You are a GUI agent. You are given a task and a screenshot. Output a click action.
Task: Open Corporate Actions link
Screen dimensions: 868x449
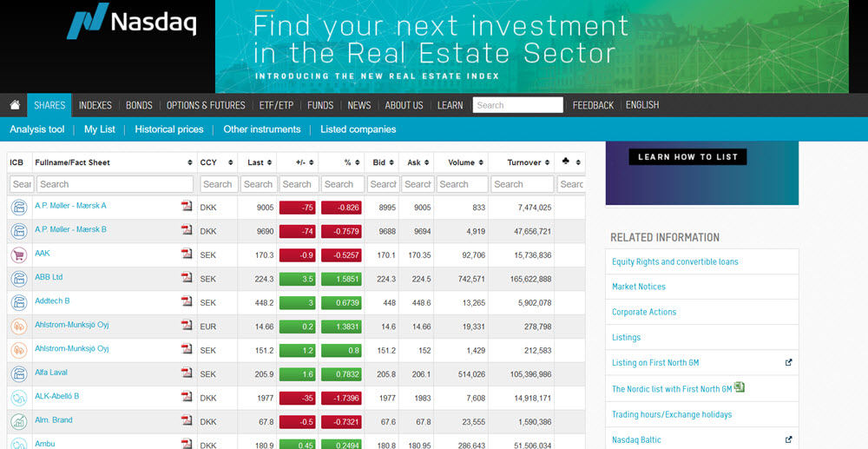pos(644,313)
